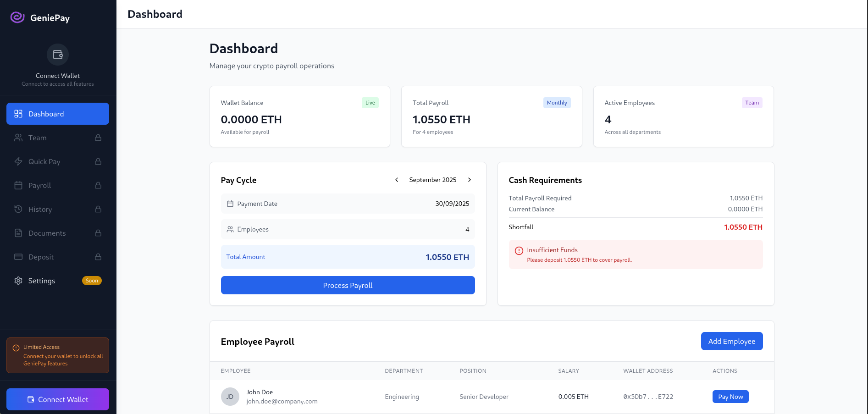Open the Payroll sidebar section
The width and height of the screenshot is (868, 414).
(x=40, y=185)
